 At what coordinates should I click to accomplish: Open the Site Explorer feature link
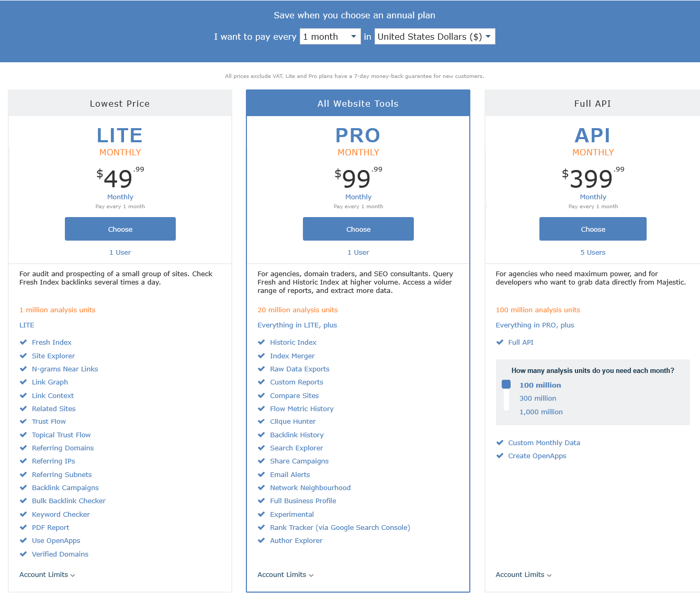53,356
